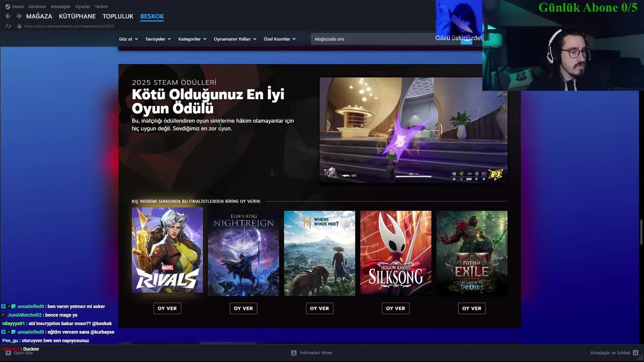
Task: Switch to the TOPLULUK tab
Action: [118, 16]
